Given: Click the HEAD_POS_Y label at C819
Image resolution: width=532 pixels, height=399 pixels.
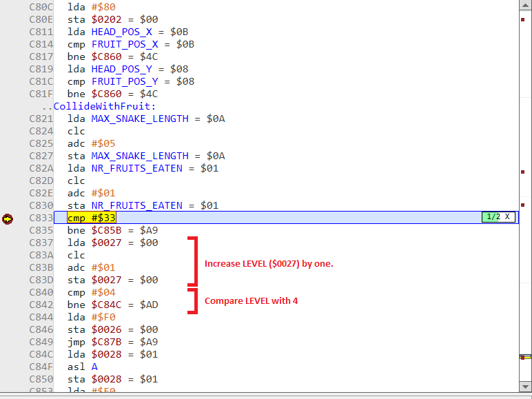Looking at the screenshot, I should 121,69.
